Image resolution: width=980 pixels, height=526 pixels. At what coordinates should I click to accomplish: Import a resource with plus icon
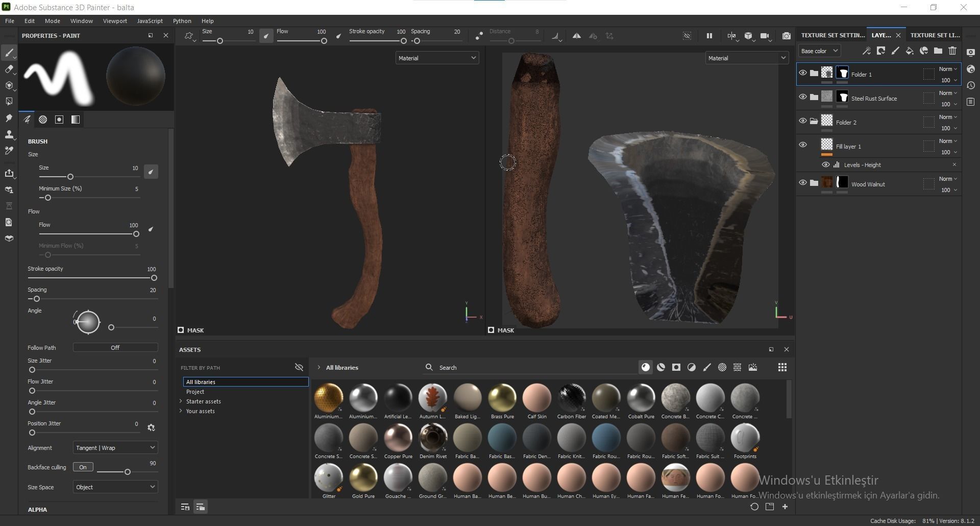pos(785,507)
